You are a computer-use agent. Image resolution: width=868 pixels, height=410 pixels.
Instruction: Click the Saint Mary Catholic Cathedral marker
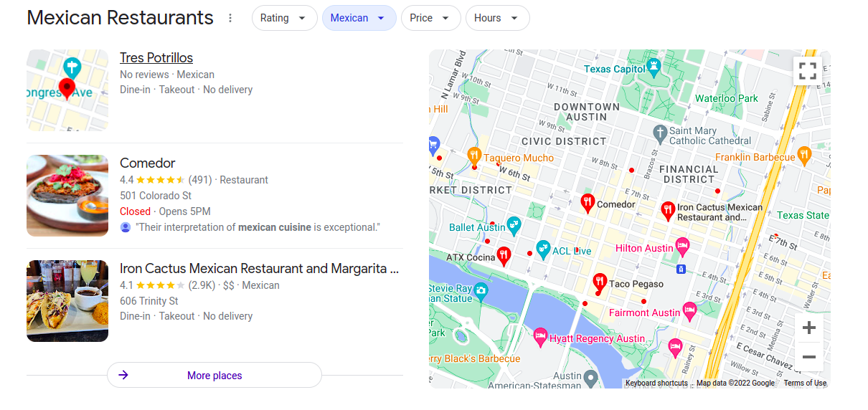(661, 133)
